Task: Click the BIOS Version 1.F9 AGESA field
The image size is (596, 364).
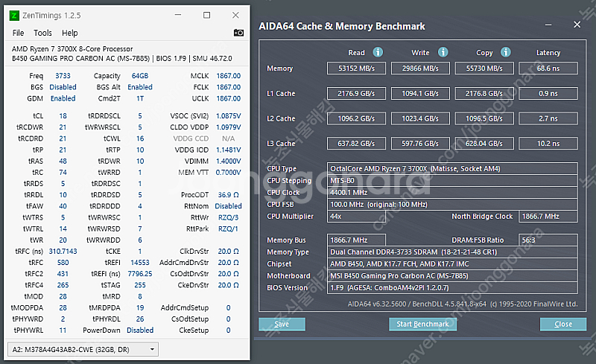Action: 452,287
